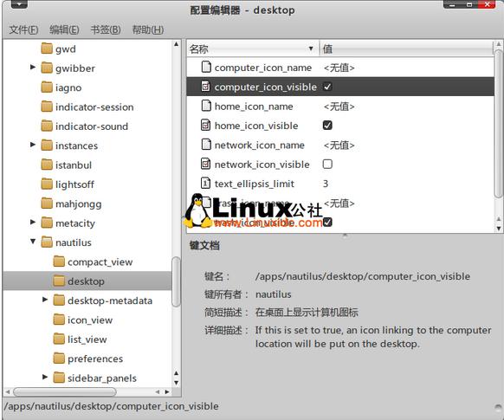Click the tree panel horizontal scrollbar thumb

[65, 391]
